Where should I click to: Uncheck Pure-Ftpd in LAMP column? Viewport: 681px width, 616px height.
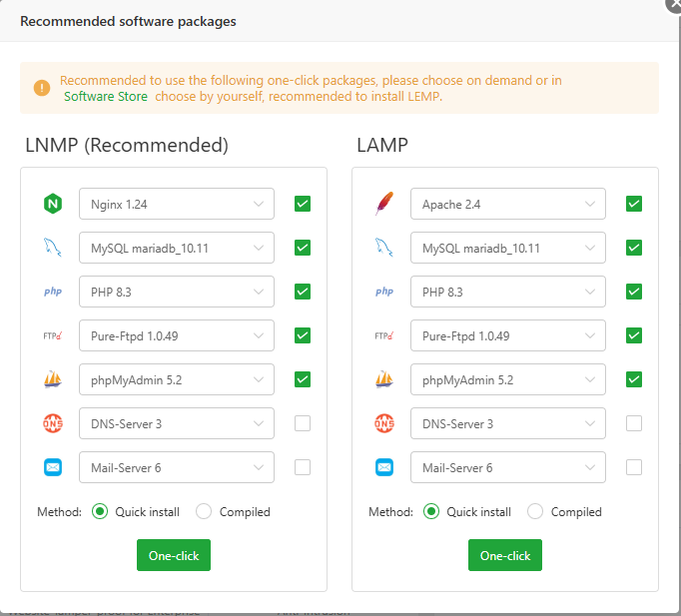[x=634, y=335]
